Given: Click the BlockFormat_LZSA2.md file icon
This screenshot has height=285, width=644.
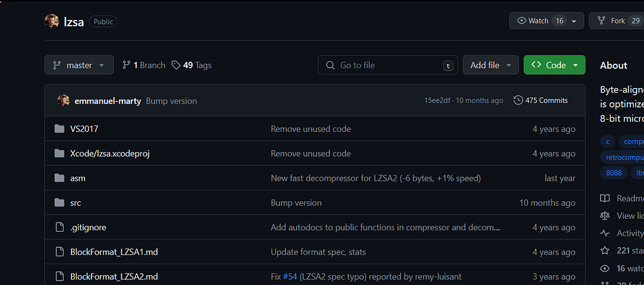Looking at the screenshot, I should point(59,277).
